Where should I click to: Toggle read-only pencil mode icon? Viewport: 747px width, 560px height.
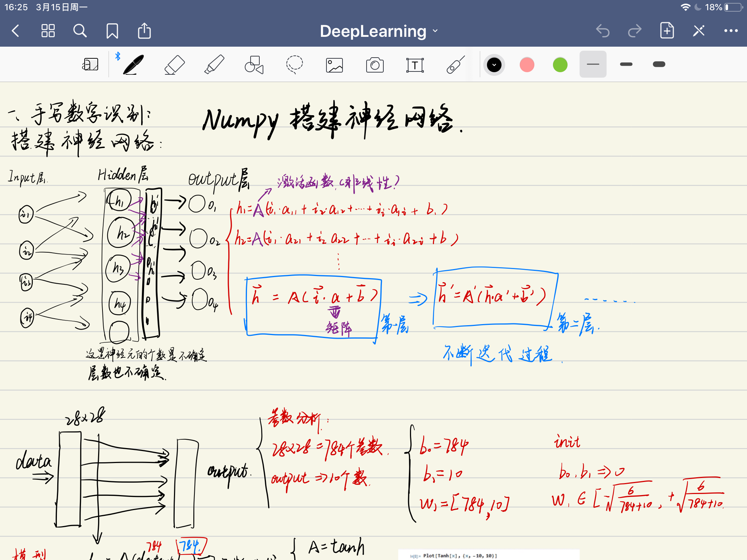point(698,31)
